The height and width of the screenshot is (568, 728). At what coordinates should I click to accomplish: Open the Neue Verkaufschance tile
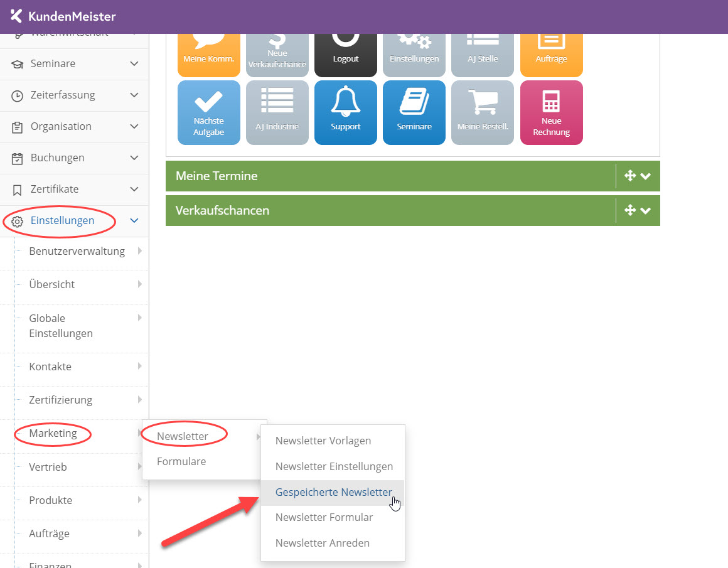click(277, 55)
